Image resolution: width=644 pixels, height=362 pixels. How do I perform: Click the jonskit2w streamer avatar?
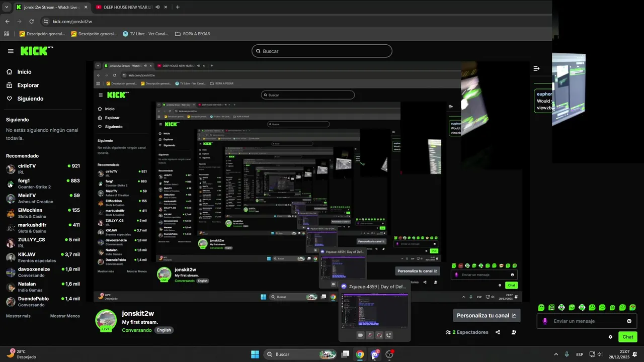[106, 320]
